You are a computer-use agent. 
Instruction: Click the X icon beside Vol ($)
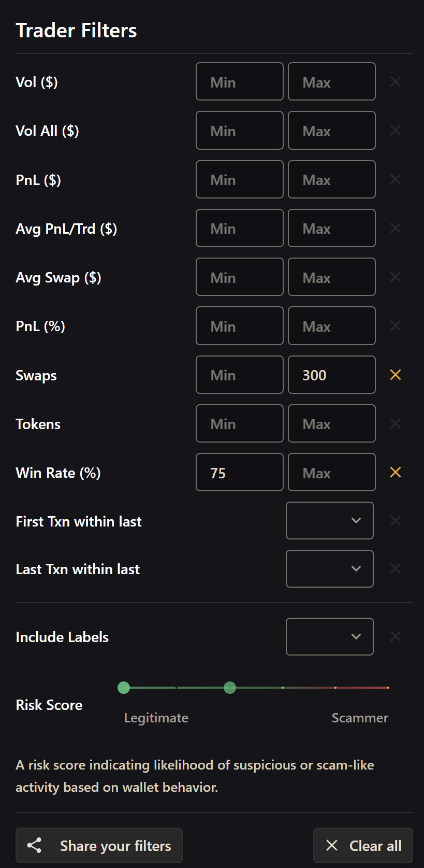click(396, 81)
